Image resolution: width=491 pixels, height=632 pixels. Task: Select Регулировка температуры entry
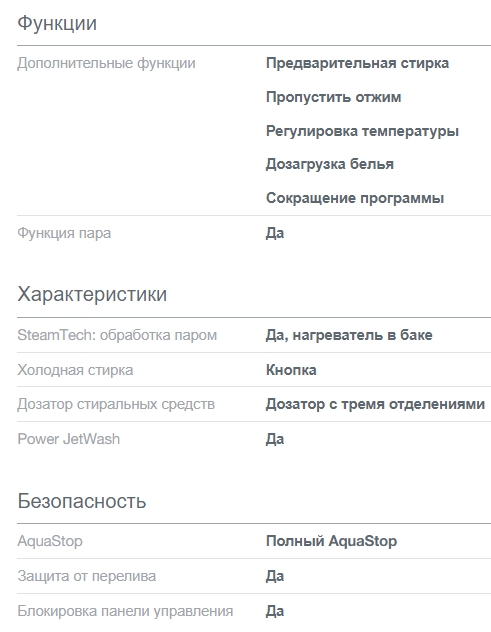pyautogui.click(x=362, y=131)
